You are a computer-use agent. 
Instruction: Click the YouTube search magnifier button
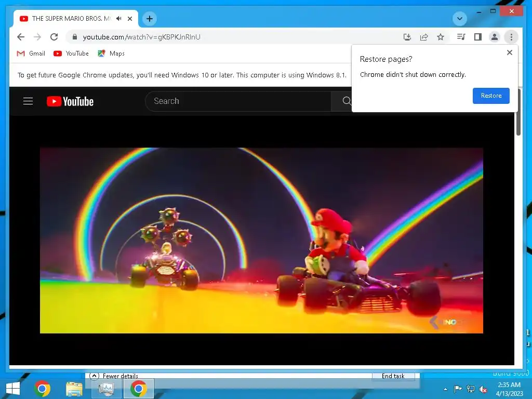[x=346, y=101]
